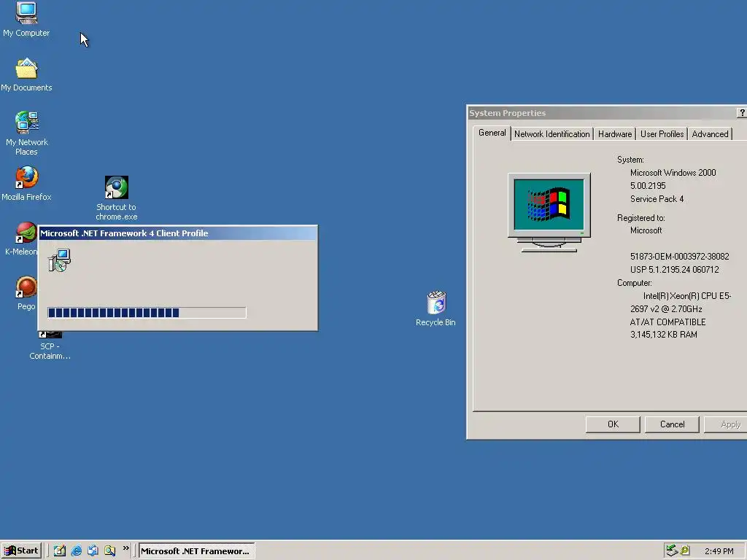Click the '51873-OEM-0003972-38082' product ID
This screenshot has width=747, height=560.
pos(679,257)
